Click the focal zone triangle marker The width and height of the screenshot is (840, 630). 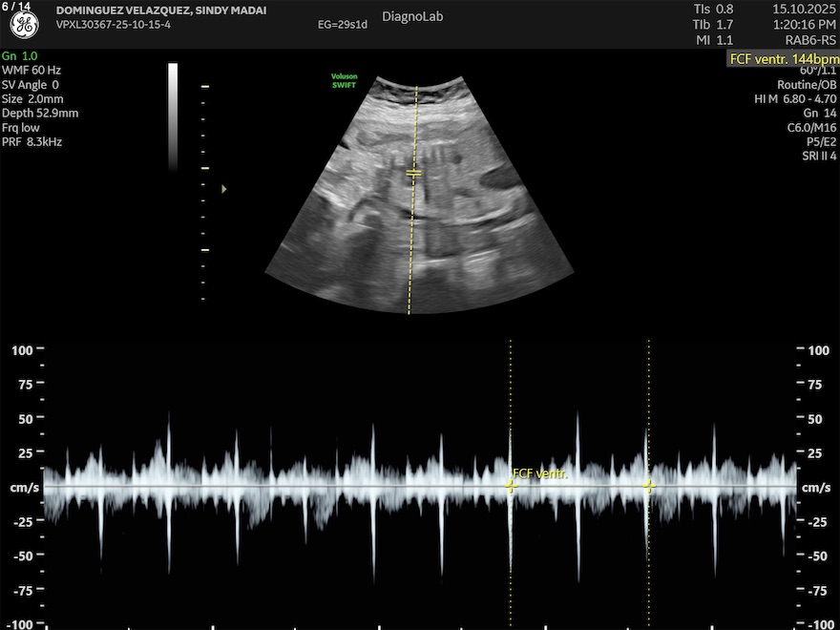224,189
